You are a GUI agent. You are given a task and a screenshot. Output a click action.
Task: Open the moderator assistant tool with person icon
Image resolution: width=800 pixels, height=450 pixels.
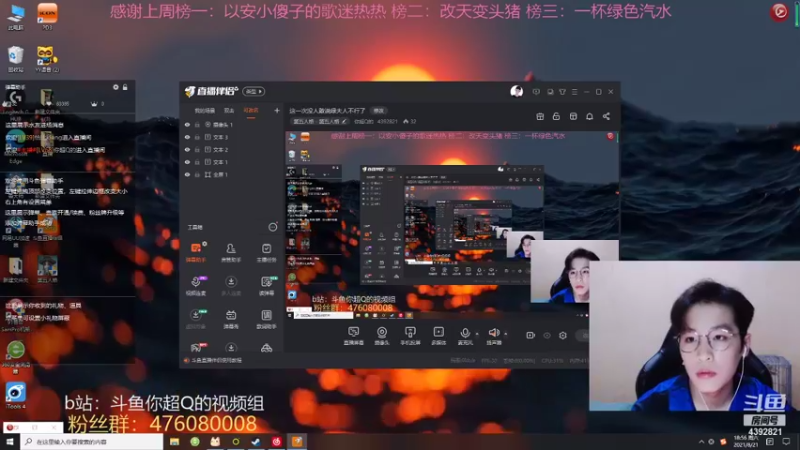pyautogui.click(x=231, y=252)
